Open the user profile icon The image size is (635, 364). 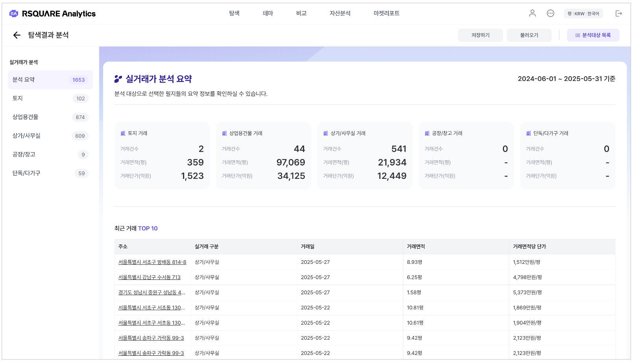pyautogui.click(x=532, y=13)
